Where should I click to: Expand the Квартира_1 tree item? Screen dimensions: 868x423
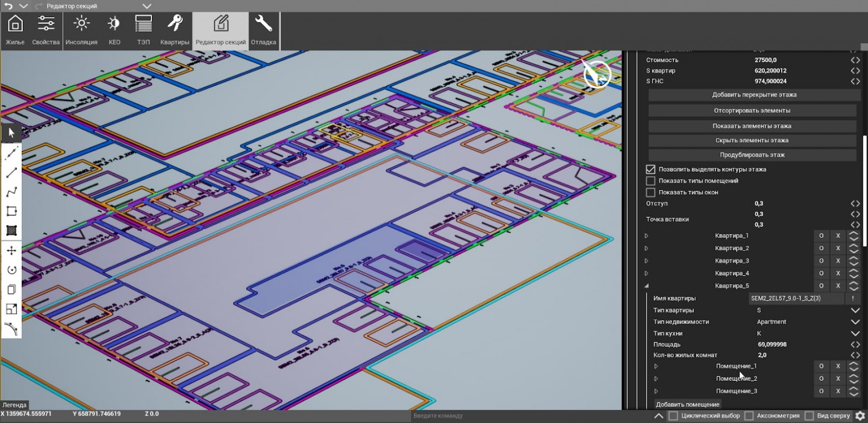(647, 236)
